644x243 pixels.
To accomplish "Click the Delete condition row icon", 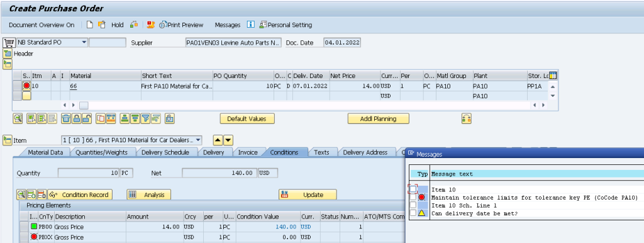I will pos(42,195).
